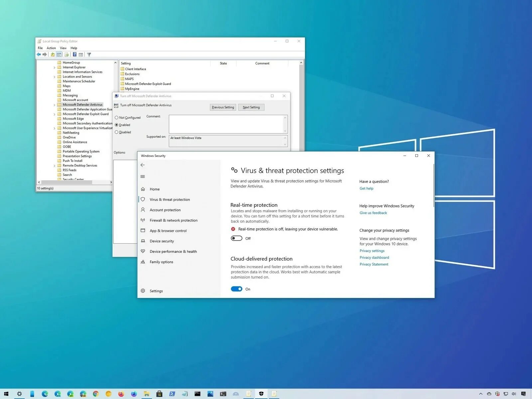Click the shield icon for Virus & threat protection
532x399 pixels.
[143, 199]
